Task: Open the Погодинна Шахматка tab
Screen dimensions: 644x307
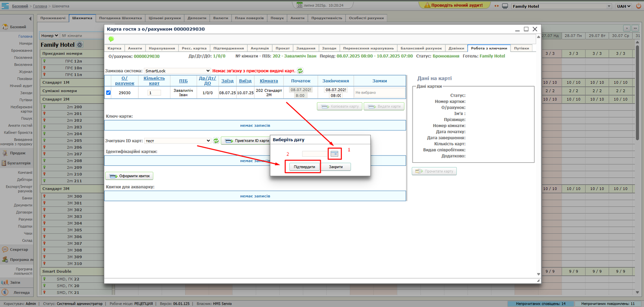Action: point(120,18)
